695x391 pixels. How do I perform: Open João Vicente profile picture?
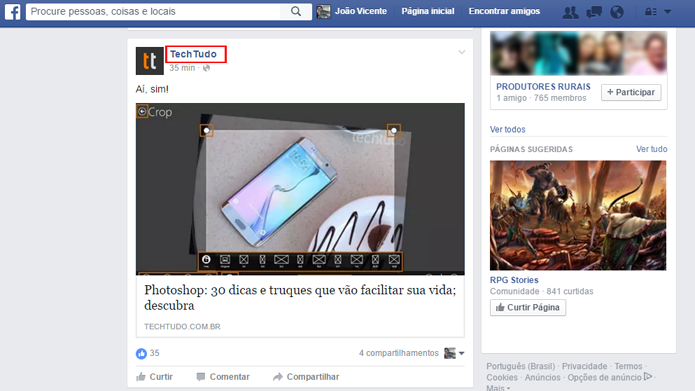[324, 12]
